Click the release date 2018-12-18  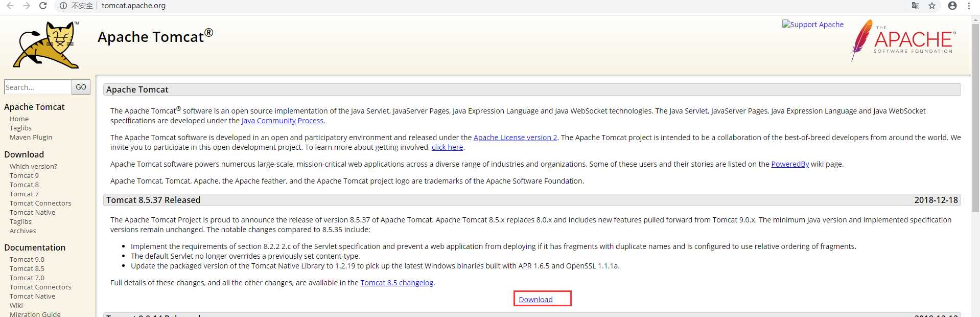(x=936, y=200)
